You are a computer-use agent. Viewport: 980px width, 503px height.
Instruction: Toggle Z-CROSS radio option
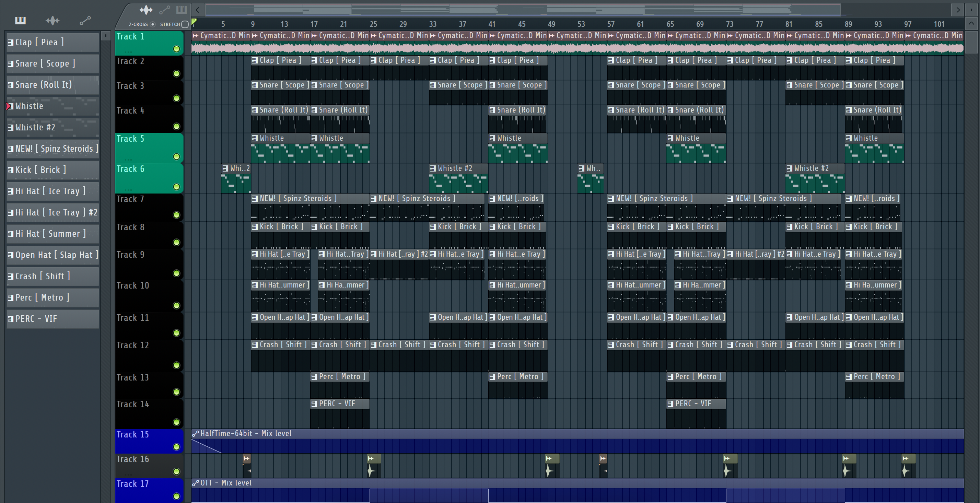tap(153, 24)
